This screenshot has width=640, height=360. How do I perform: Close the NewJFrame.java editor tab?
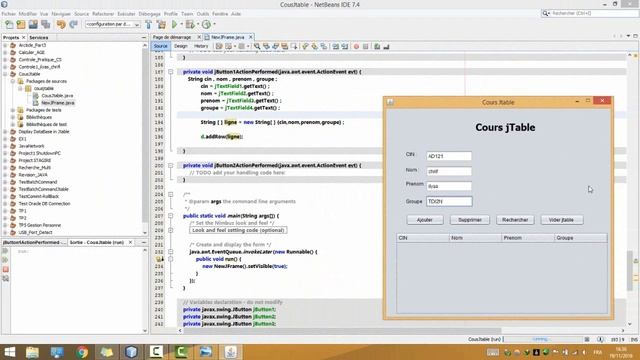251,37
